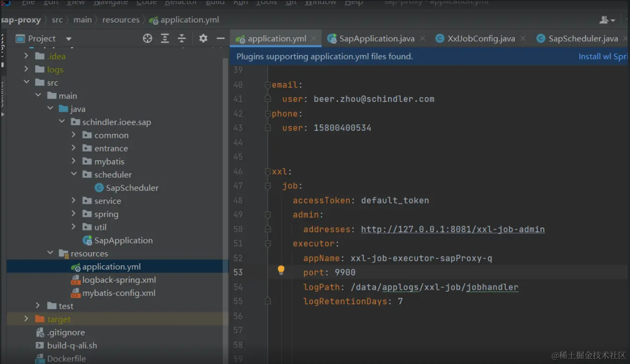This screenshot has height=364, width=630.
Task: Click the Dockerfile file icon in the tree
Action: 40,359
